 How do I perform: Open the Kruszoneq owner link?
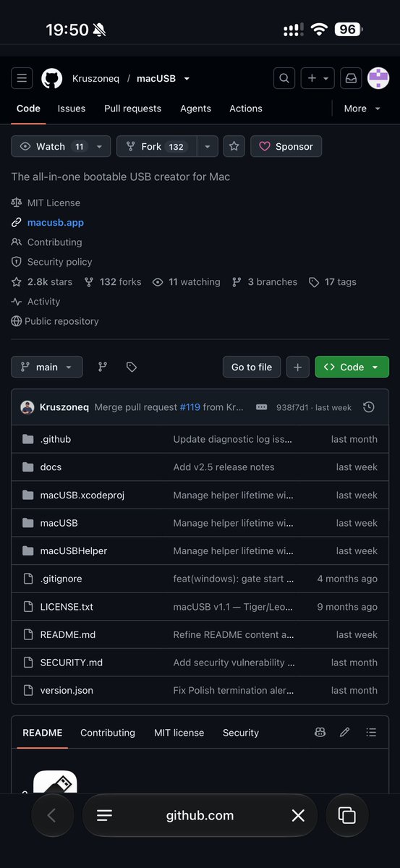pyautogui.click(x=95, y=78)
